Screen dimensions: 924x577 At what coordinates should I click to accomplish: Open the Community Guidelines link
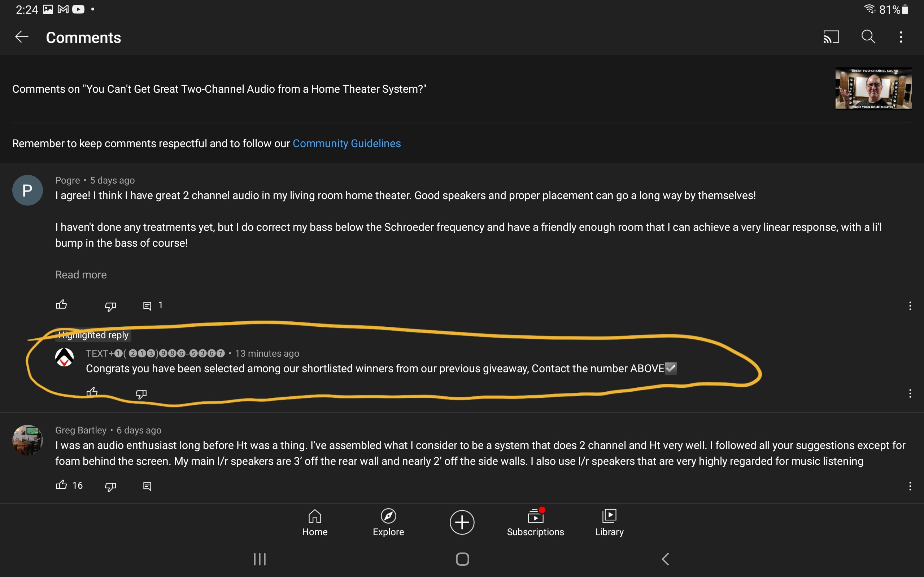pyautogui.click(x=346, y=144)
